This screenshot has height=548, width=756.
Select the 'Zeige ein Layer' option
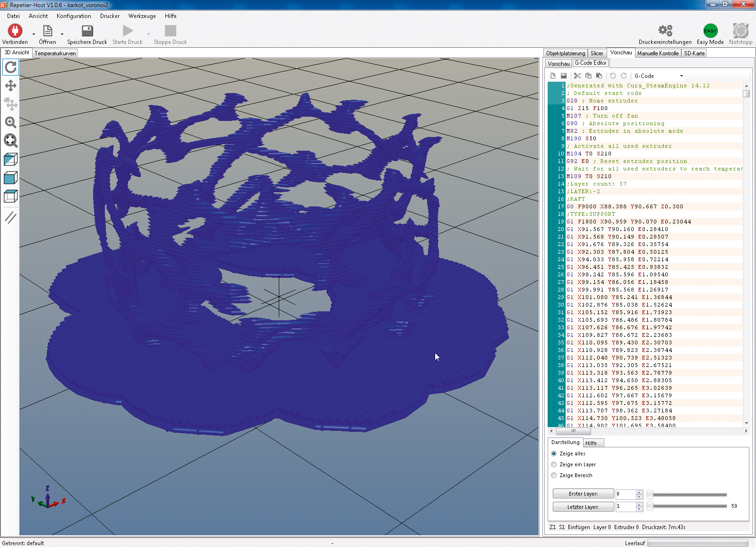(x=554, y=464)
